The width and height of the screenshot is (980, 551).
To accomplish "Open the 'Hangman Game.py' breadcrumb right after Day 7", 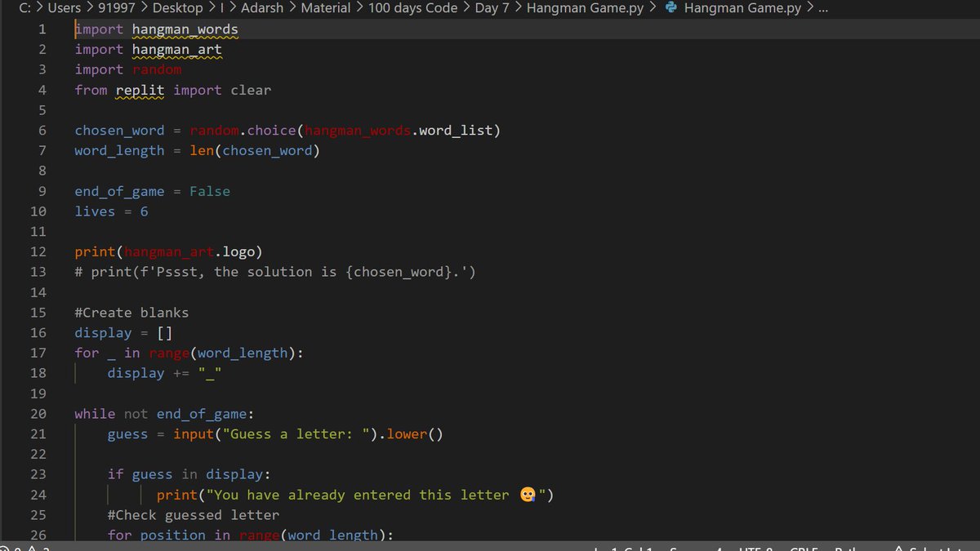I will coord(586,8).
